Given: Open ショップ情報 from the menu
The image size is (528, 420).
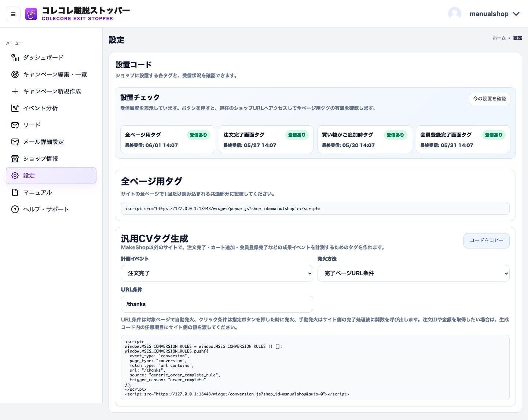Looking at the screenshot, I should [x=51, y=159].
